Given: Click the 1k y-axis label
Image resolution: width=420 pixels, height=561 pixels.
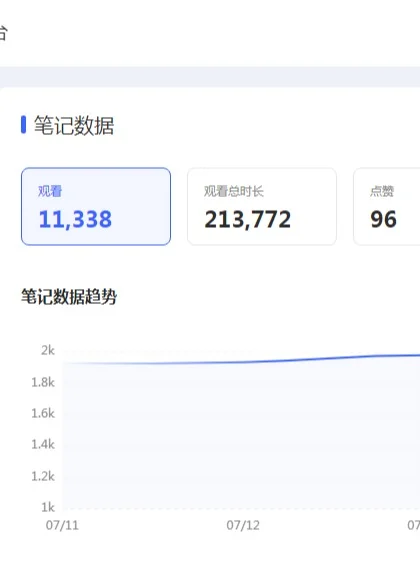Looking at the screenshot, I should tap(48, 507).
